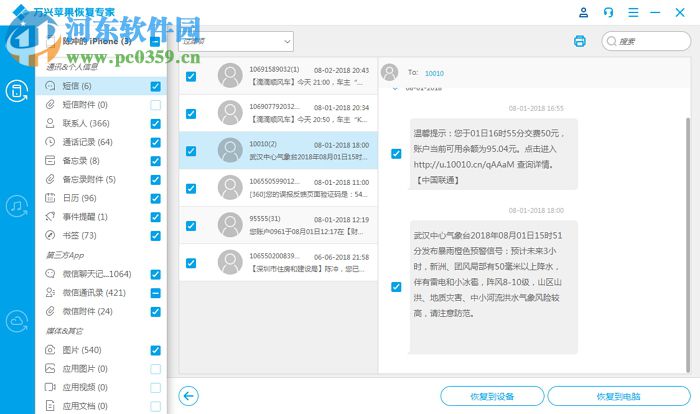Click the 恢复到设备 button
Screen dimensions: 700x414
tap(492, 396)
